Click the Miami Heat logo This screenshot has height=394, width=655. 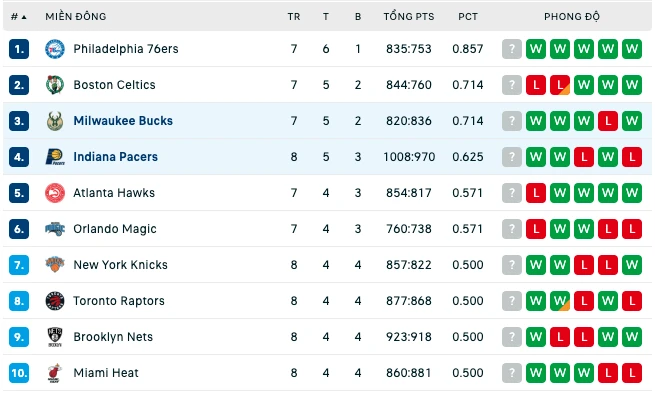tap(55, 373)
